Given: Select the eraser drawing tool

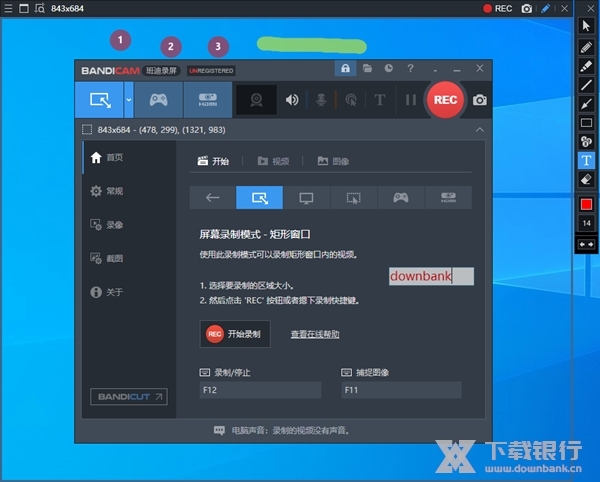Looking at the screenshot, I should [586, 179].
